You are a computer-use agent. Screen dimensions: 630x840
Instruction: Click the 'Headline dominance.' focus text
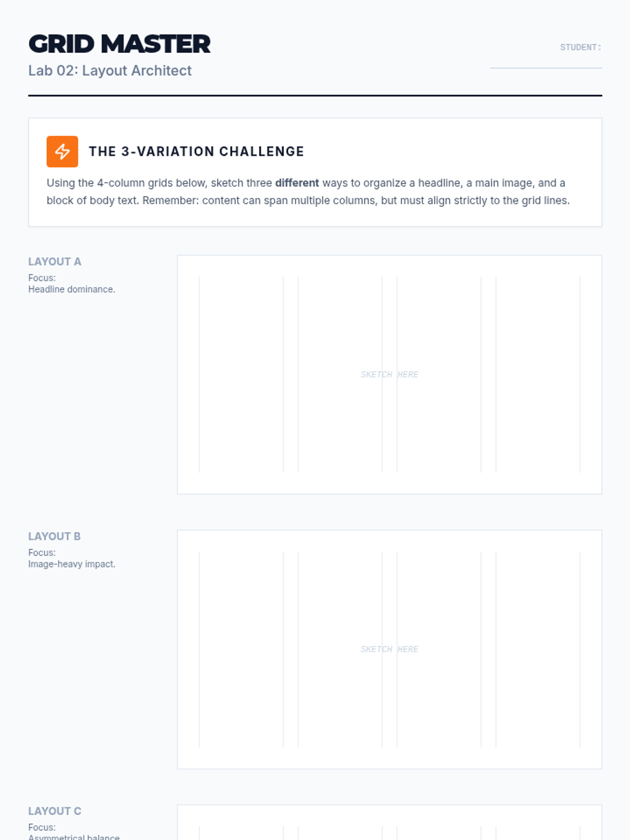(71, 289)
